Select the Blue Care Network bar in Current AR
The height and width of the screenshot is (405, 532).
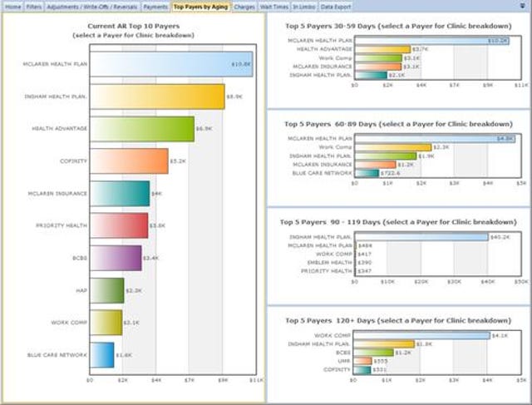(x=101, y=354)
